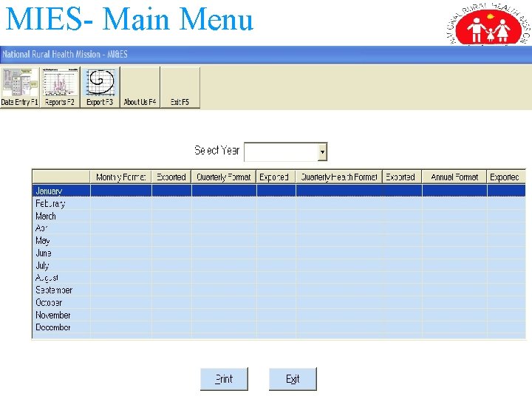Screen dimensions: 532x399
Task: Select the January row
Action: pyautogui.click(x=279, y=191)
